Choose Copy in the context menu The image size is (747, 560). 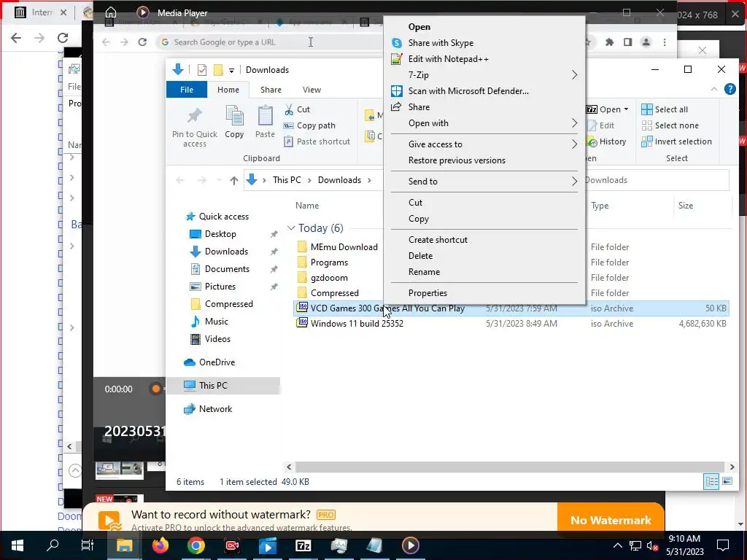click(419, 219)
